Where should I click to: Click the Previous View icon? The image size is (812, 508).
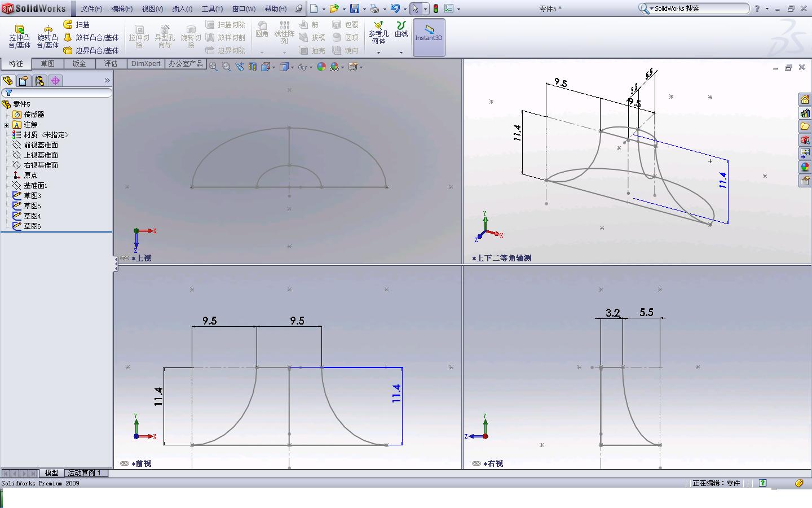240,67
